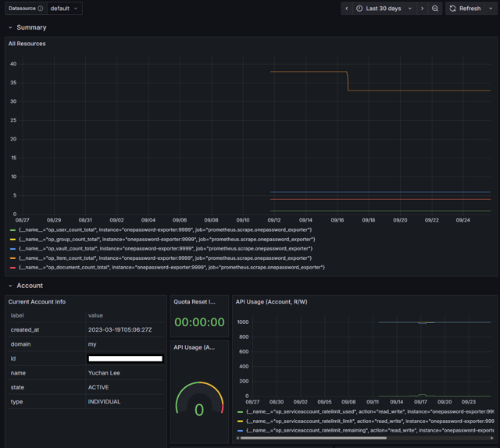Screen dimensions: 500x448
Task: Collapse the Summary row
Action: [11, 27]
